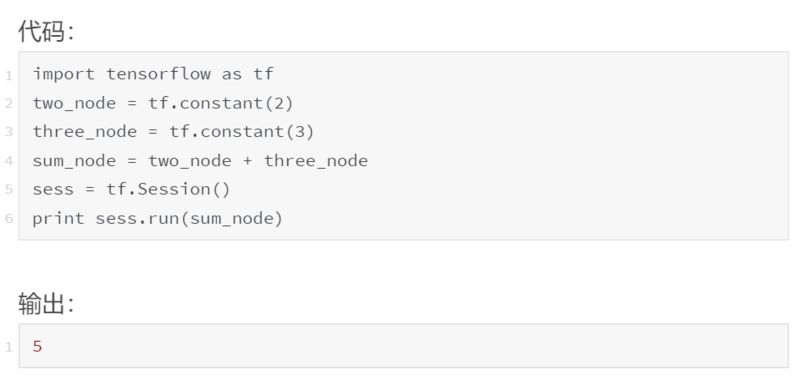Screen dimensions: 800x380
Task: Click the output value 5
Action: click(x=37, y=347)
